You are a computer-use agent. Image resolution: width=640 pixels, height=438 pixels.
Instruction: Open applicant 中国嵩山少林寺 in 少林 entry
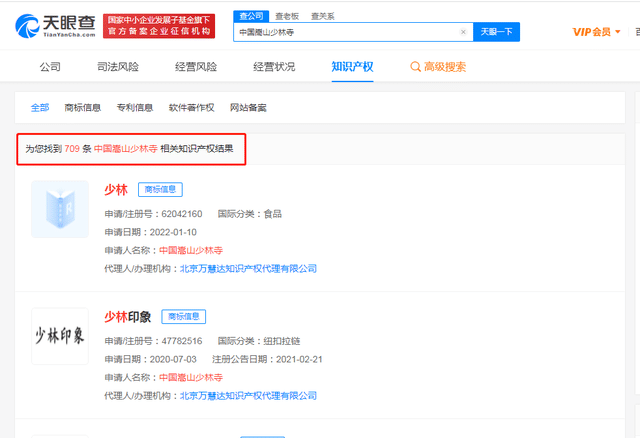pyautogui.click(x=191, y=250)
